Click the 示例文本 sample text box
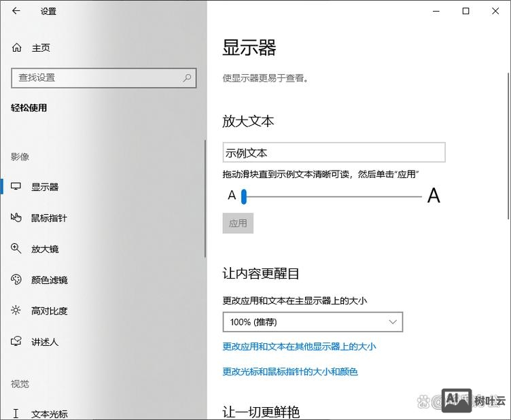This screenshot has height=420, width=511. coord(334,152)
